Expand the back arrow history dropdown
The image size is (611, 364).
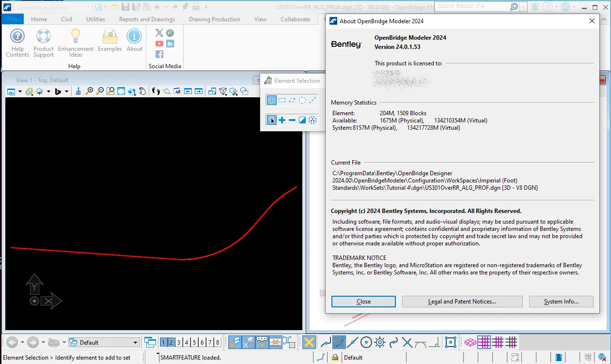(22, 343)
